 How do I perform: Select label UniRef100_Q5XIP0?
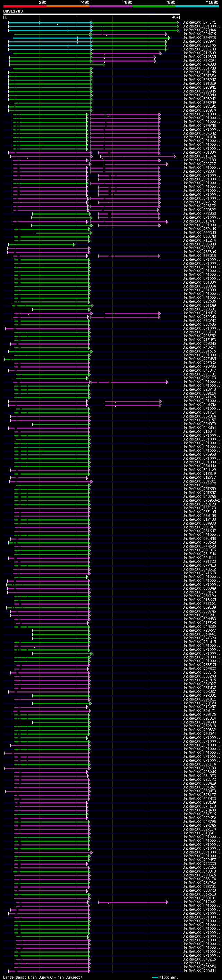[199, 596]
